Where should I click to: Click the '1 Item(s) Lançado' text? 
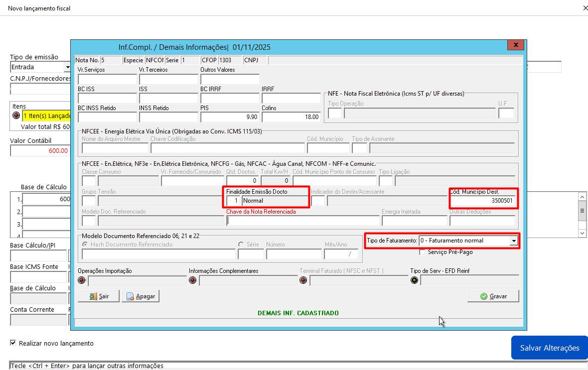point(47,116)
